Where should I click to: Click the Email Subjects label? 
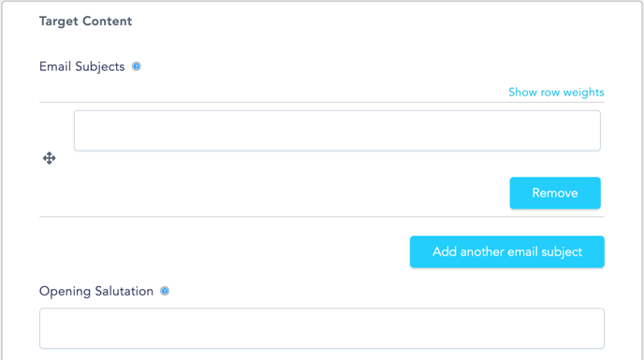(x=82, y=66)
